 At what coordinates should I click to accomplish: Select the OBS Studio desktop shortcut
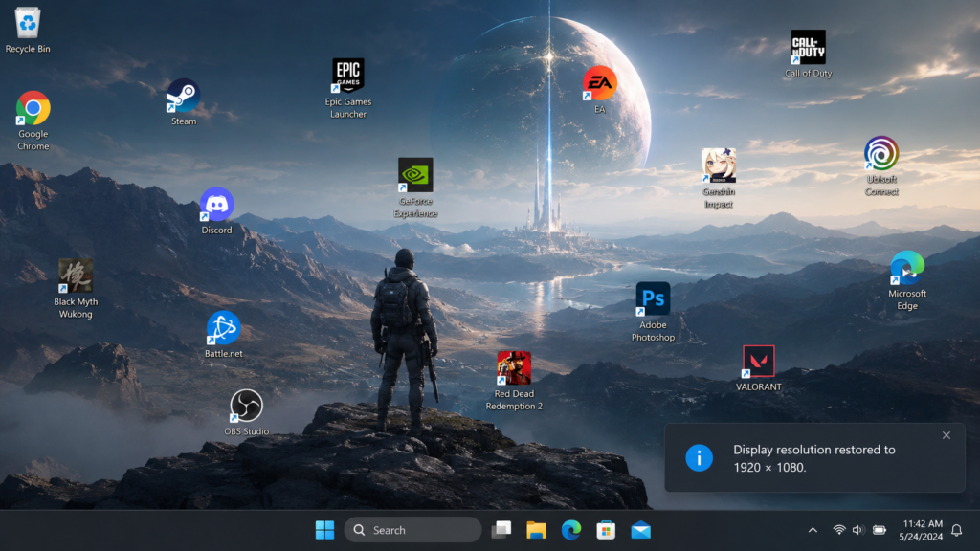(246, 412)
